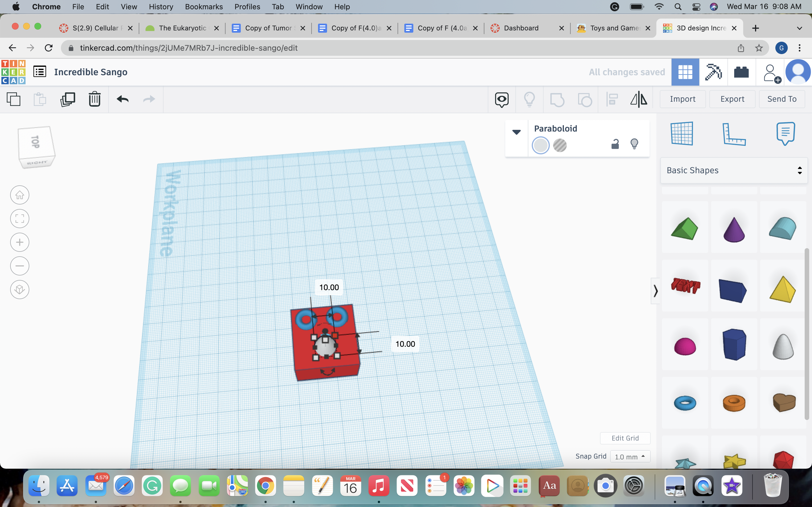The height and width of the screenshot is (507, 812).
Task: Open the Edit menu
Action: tap(101, 6)
